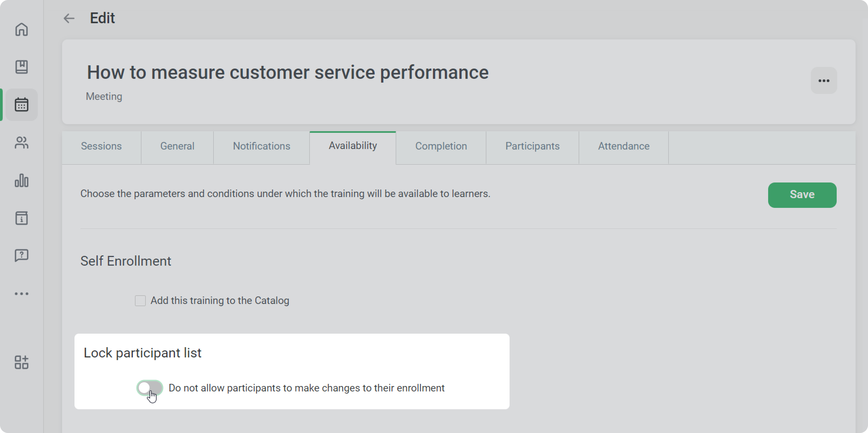Open the question bubble help icon

click(x=22, y=255)
